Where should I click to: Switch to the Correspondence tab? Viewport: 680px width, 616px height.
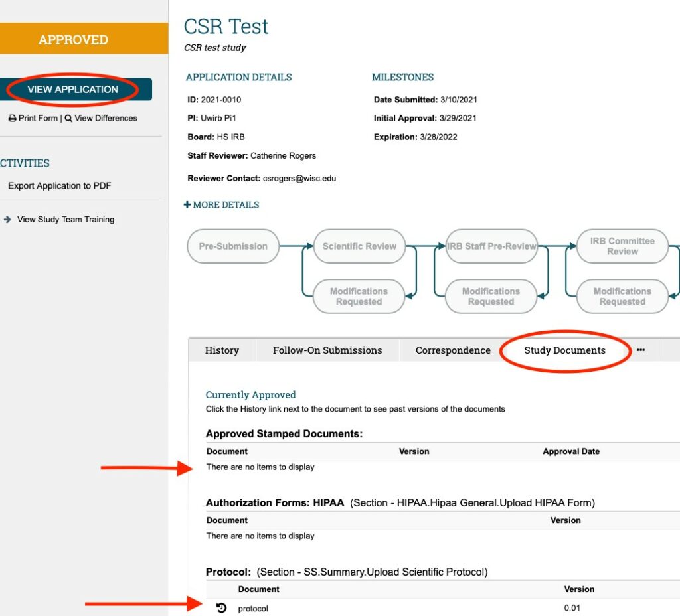click(453, 350)
